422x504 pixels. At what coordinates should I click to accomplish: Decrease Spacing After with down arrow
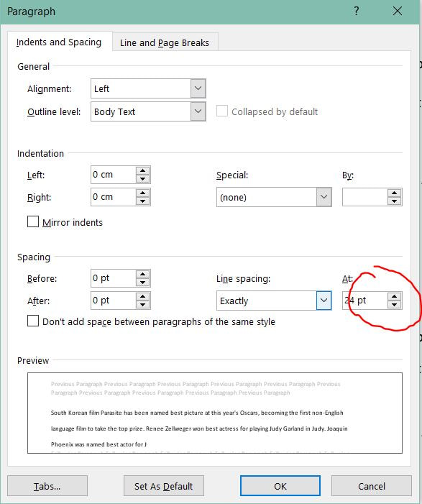(x=142, y=305)
